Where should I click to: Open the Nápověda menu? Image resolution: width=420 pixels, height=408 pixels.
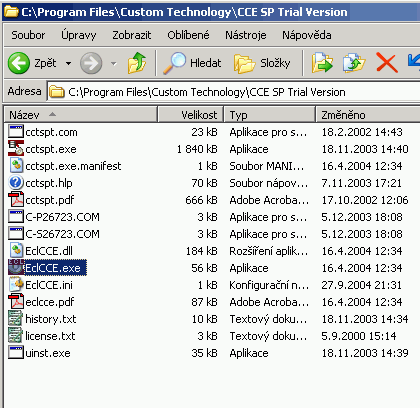tap(307, 35)
